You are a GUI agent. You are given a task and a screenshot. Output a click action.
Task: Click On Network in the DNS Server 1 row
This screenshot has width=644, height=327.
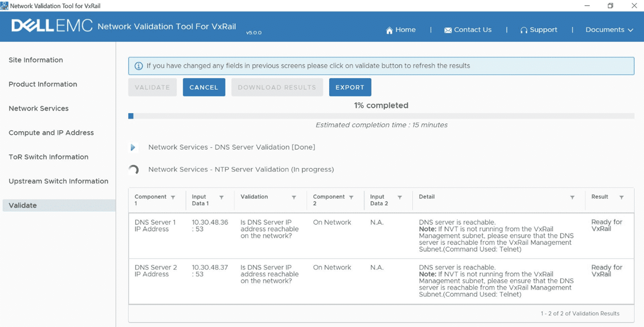point(332,222)
